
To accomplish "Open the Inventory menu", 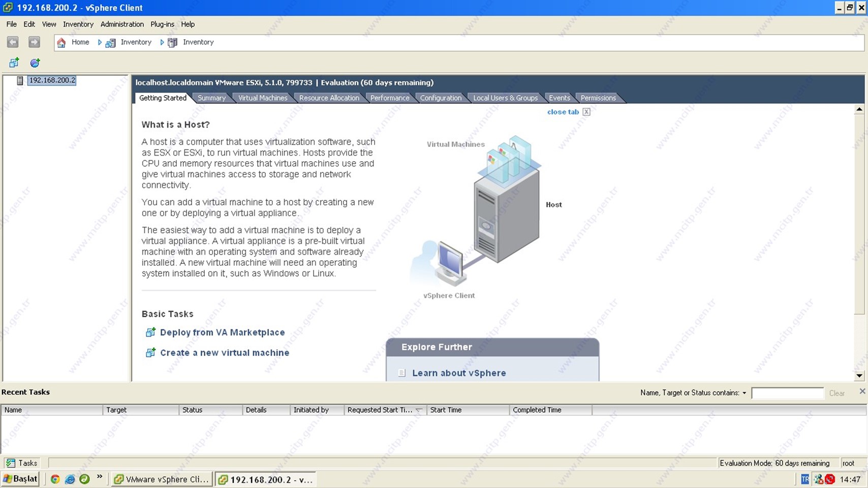I will [78, 24].
